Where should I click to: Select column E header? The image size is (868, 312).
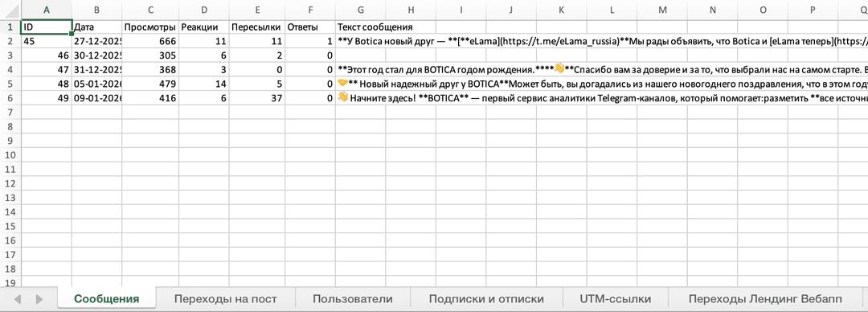pyautogui.click(x=256, y=10)
